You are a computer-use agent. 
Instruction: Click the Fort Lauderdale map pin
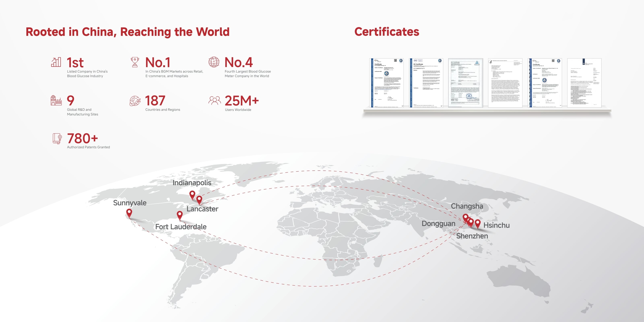click(180, 215)
